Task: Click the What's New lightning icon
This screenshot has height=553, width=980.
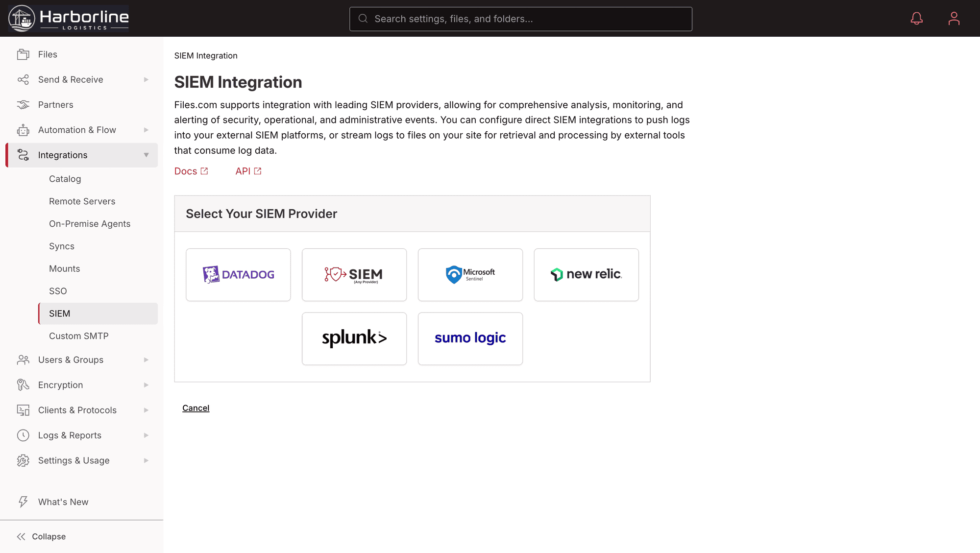Action: click(x=23, y=502)
